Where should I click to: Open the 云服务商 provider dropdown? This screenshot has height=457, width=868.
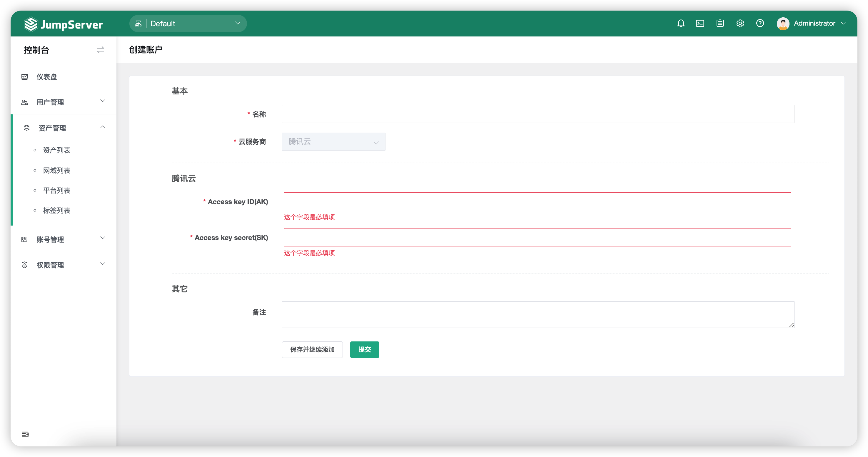click(333, 141)
